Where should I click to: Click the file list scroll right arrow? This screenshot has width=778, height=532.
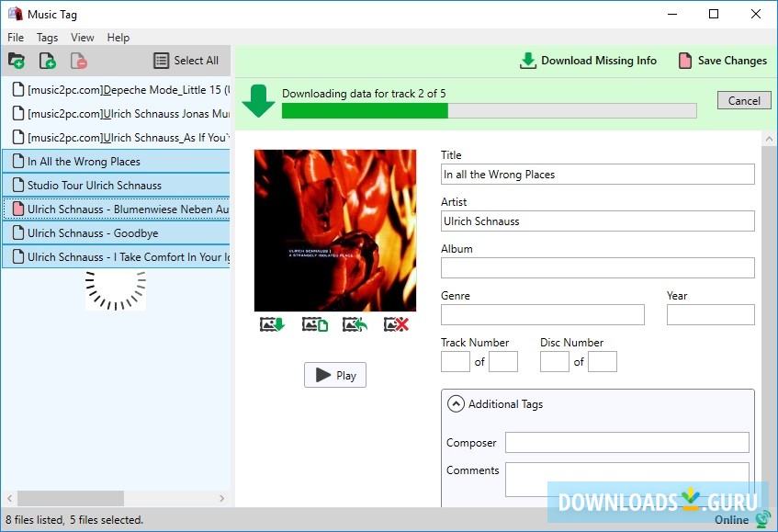click(221, 498)
